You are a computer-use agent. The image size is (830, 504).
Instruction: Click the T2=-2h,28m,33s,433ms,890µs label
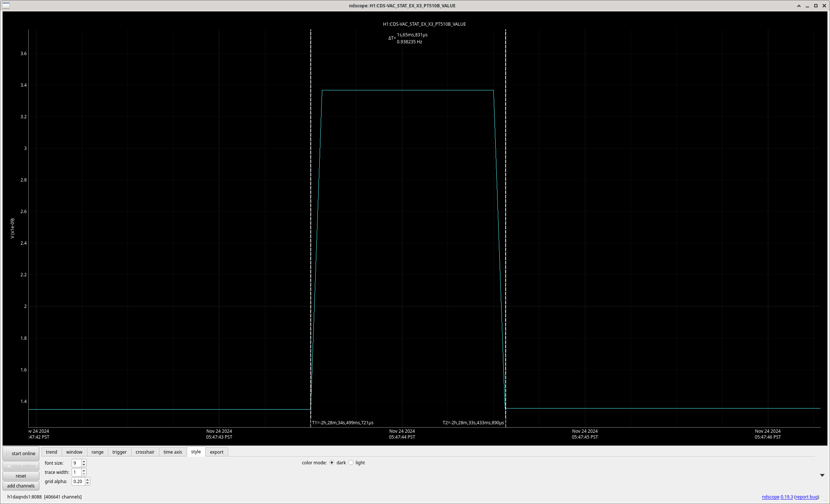click(x=473, y=423)
